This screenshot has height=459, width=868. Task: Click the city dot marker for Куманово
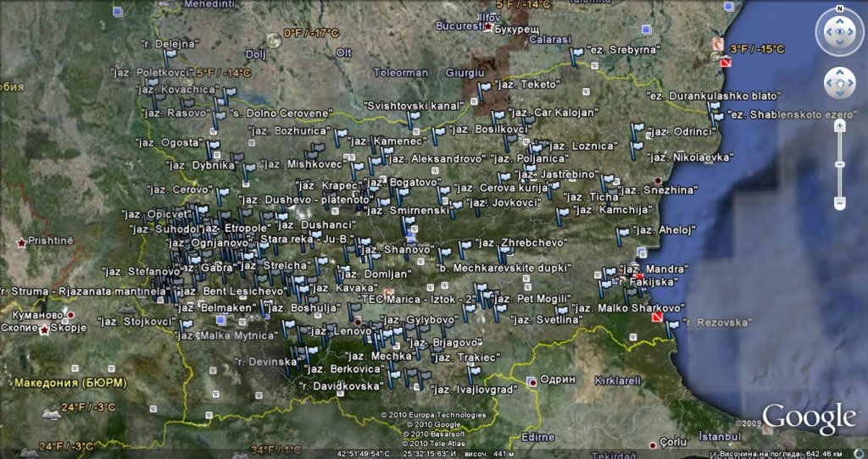[x=71, y=315]
